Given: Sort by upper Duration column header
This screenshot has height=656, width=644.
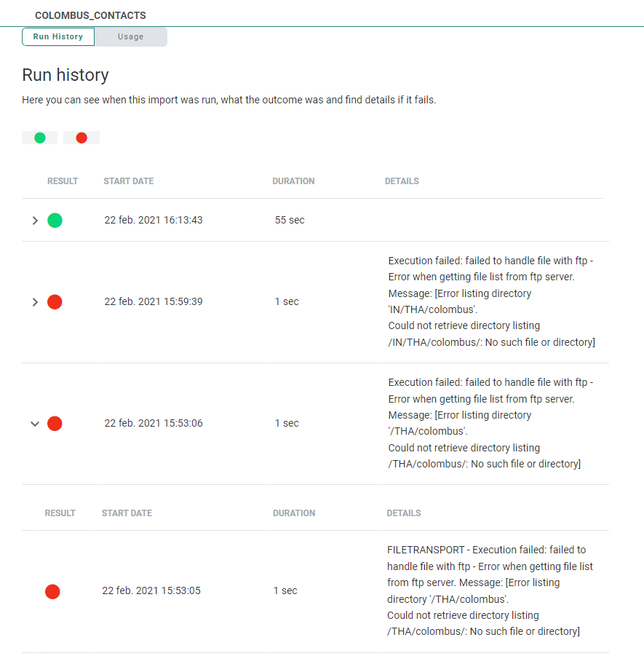Looking at the screenshot, I should click(x=293, y=181).
